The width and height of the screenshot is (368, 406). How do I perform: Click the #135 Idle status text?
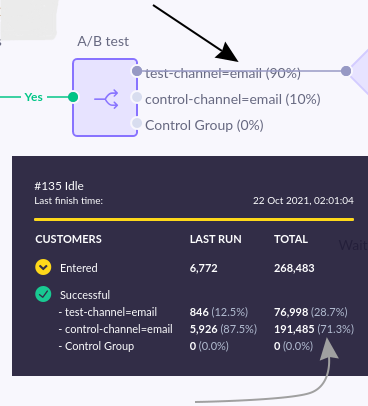(59, 186)
